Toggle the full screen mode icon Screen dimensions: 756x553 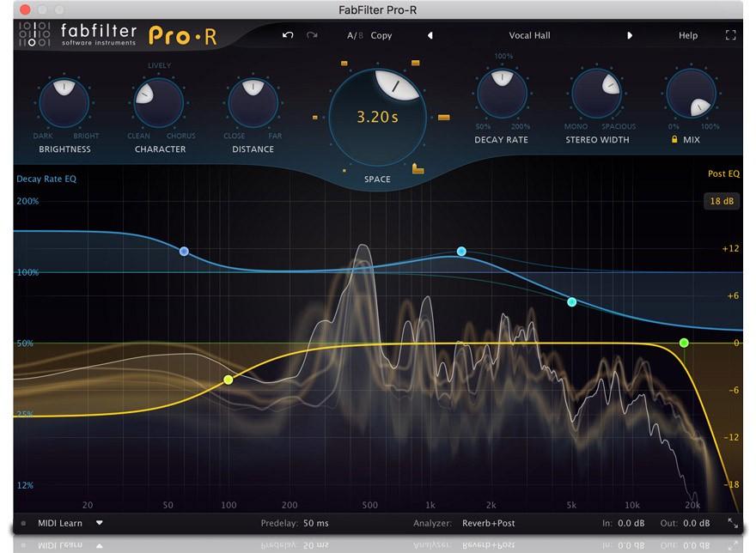coord(730,35)
